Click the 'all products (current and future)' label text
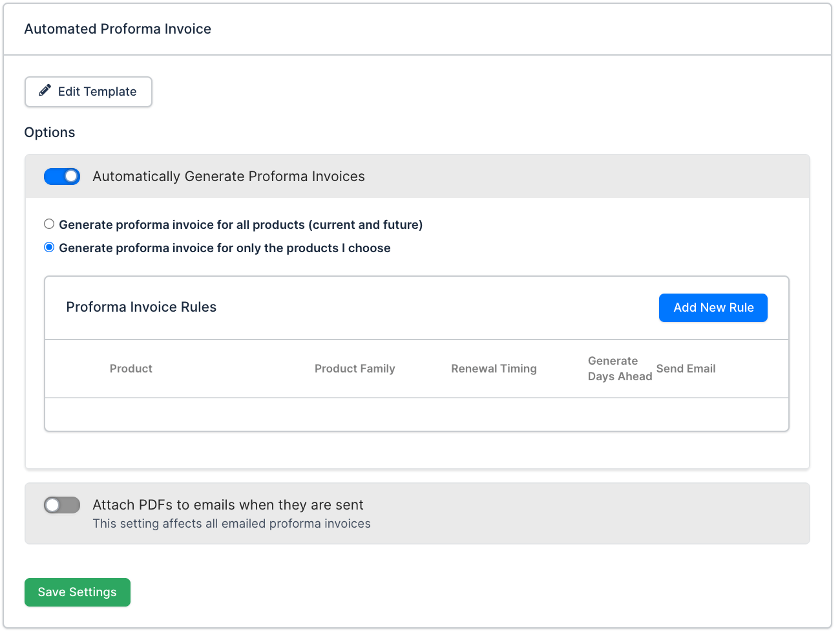840x635 pixels. pyautogui.click(x=240, y=225)
